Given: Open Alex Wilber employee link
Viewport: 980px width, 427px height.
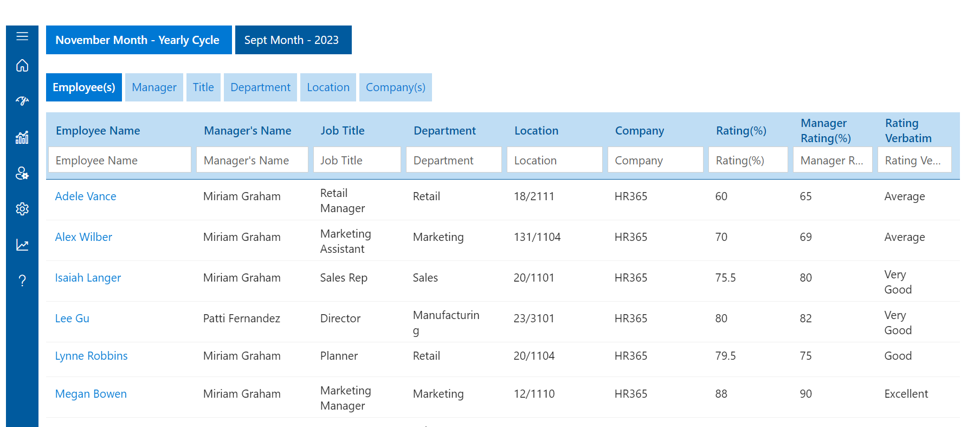Looking at the screenshot, I should pos(83,237).
